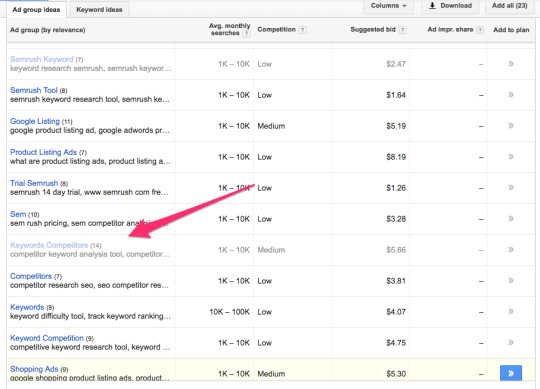Click $3.81 suggested bid value
The width and height of the screenshot is (540, 389).
pos(396,281)
